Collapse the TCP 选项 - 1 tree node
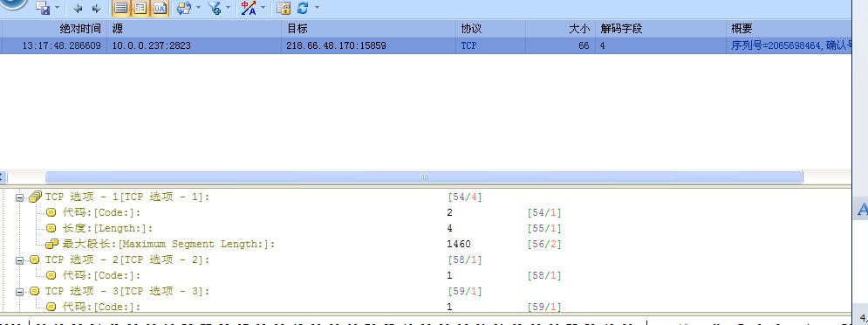Viewport: 868px width, 325px height. pos(20,197)
